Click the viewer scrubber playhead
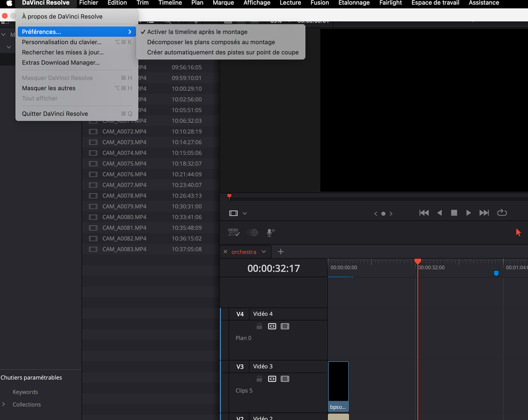Image resolution: width=528 pixels, height=420 pixels. pyautogui.click(x=229, y=196)
